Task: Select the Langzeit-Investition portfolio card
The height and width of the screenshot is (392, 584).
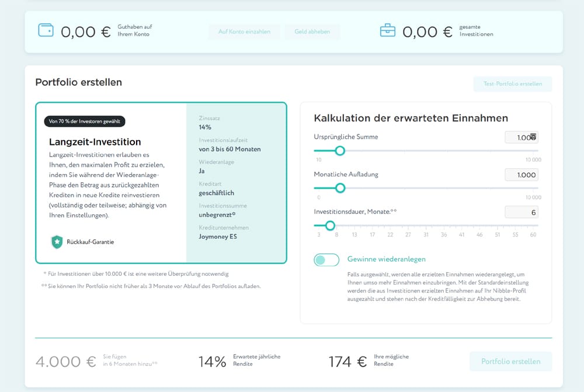Action: 161,183
